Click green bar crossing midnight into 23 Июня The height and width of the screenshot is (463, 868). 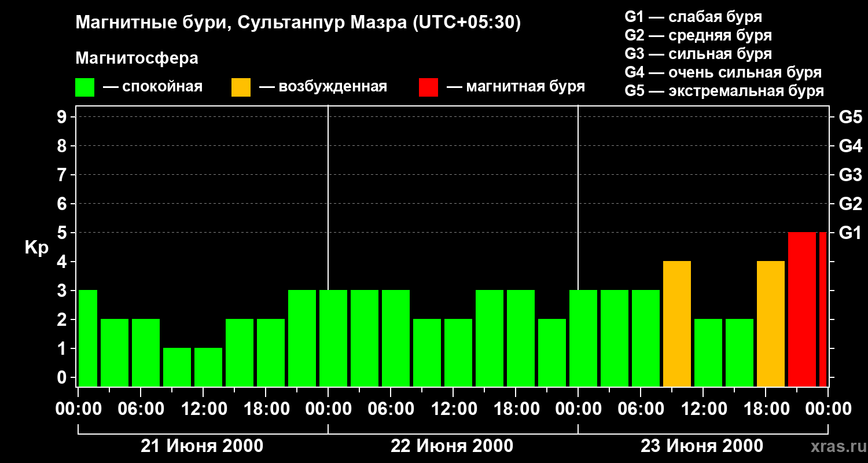tap(583, 338)
